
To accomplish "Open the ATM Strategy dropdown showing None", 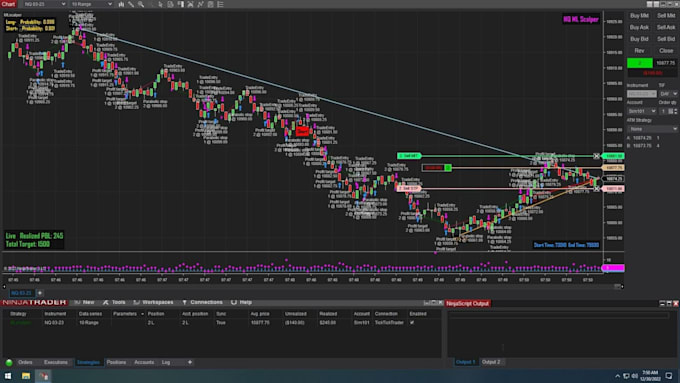I will (652, 129).
